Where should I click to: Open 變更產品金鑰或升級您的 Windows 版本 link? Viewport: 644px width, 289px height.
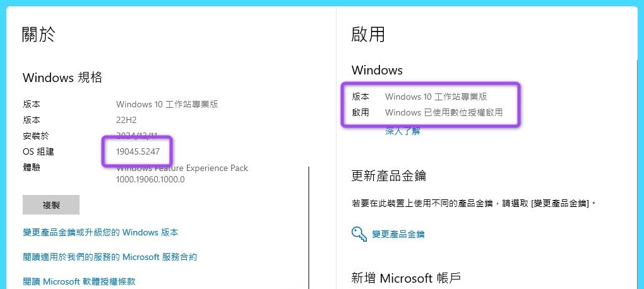pos(100,232)
